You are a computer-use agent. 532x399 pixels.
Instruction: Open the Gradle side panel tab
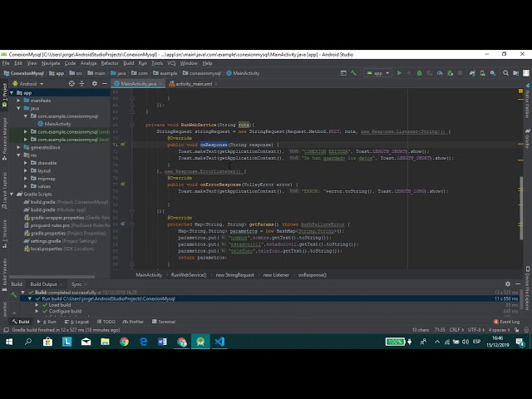[x=528, y=139]
